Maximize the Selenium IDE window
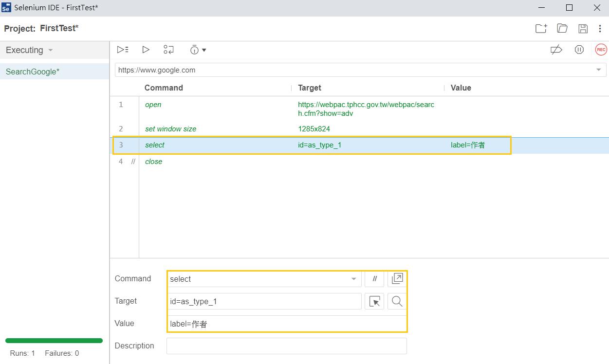Screen dimensions: 609x364 [x=569, y=8]
